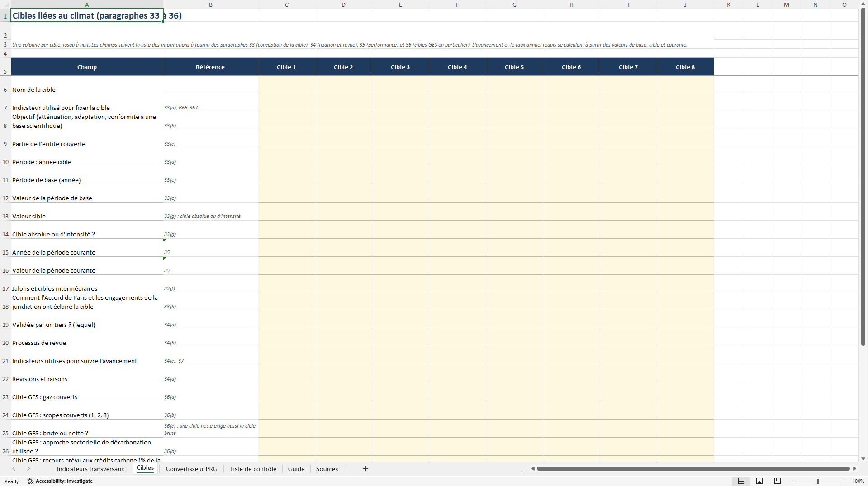Click the Cible 2 input cell for 'Valeur cible'
This screenshot has height=486, width=868.
click(x=343, y=212)
